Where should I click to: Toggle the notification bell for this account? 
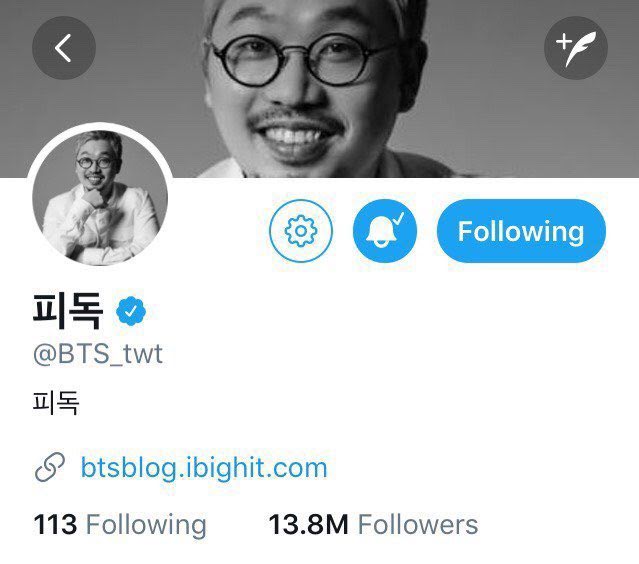[385, 231]
